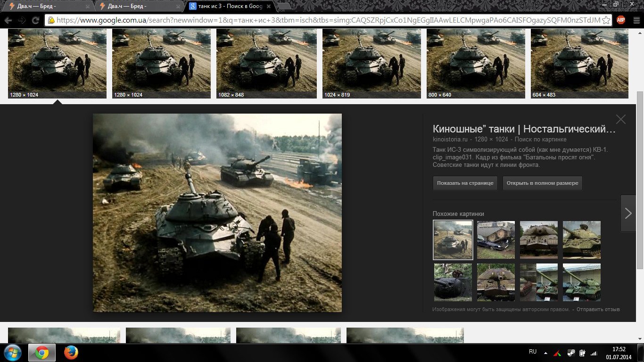644x362 pixels.
Task: Select the танк ис 3 Google search tab
Action: click(x=229, y=7)
